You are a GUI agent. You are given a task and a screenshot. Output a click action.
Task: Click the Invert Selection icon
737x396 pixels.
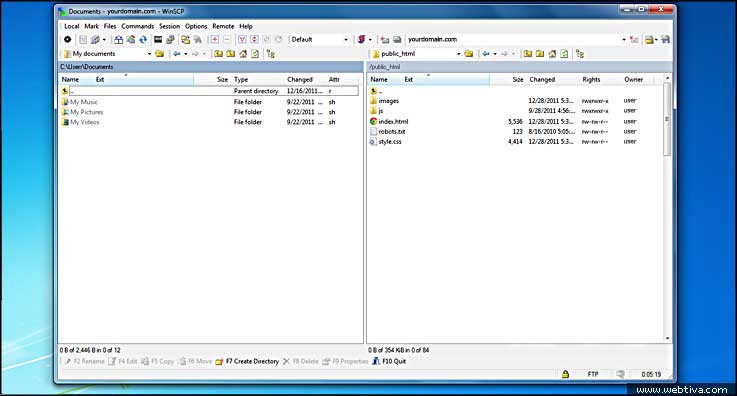pos(254,39)
